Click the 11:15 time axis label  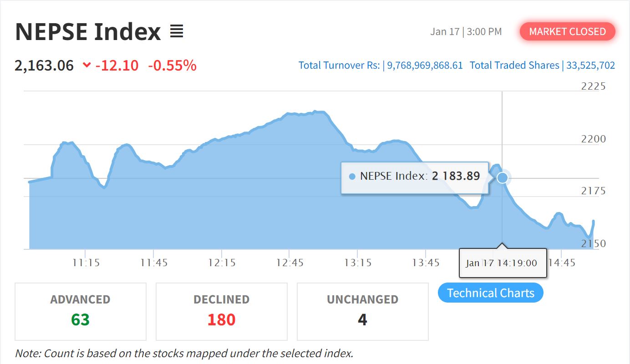coord(86,263)
